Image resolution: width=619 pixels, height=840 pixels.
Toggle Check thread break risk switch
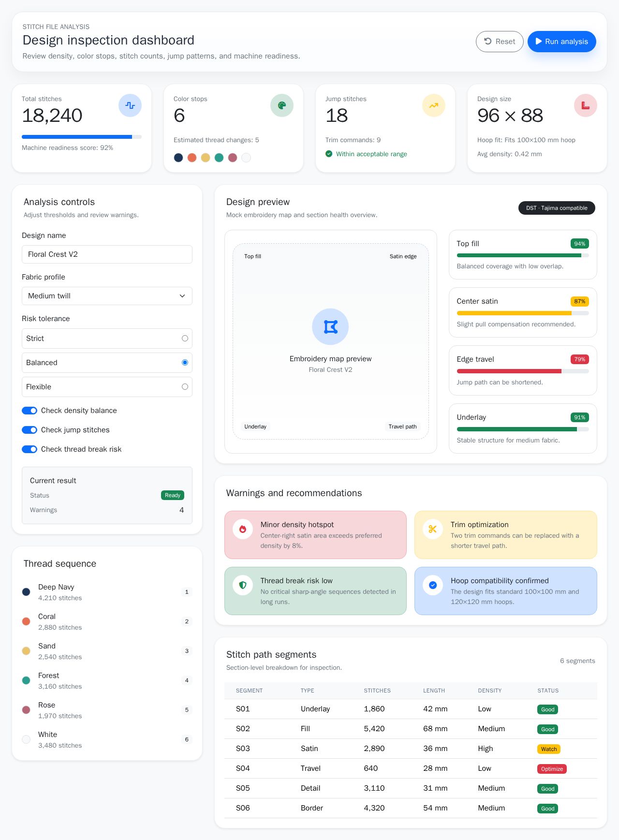click(29, 449)
